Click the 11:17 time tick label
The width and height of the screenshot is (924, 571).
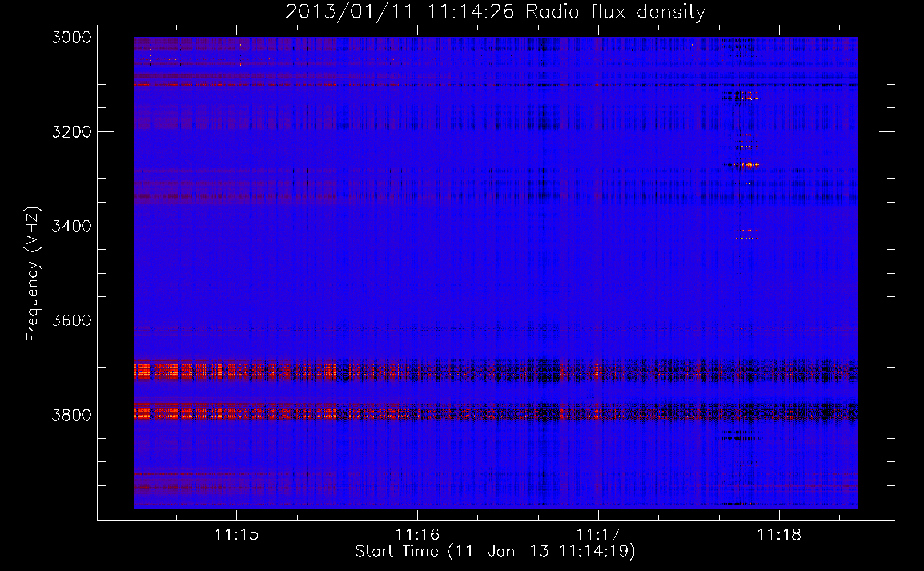coord(598,535)
